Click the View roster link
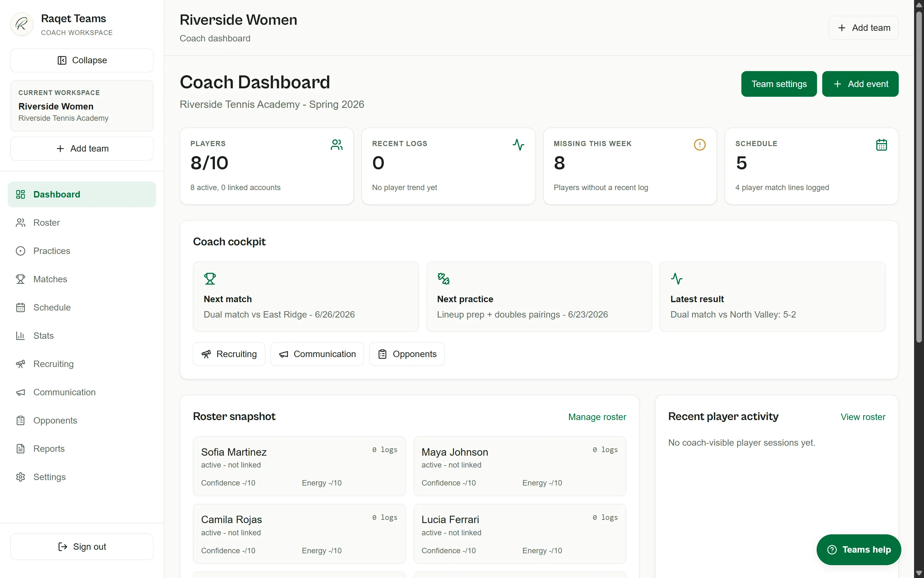The height and width of the screenshot is (578, 924). [863, 417]
